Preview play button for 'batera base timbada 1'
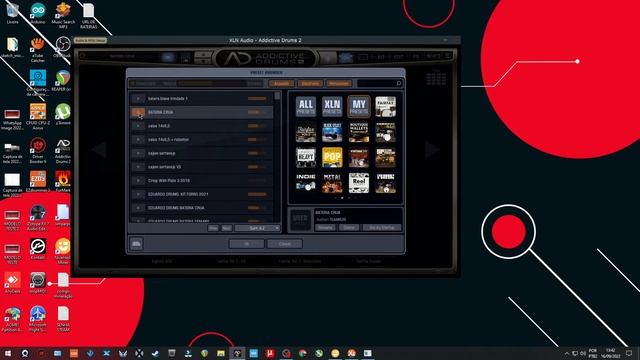640x360 pixels. (x=138, y=98)
